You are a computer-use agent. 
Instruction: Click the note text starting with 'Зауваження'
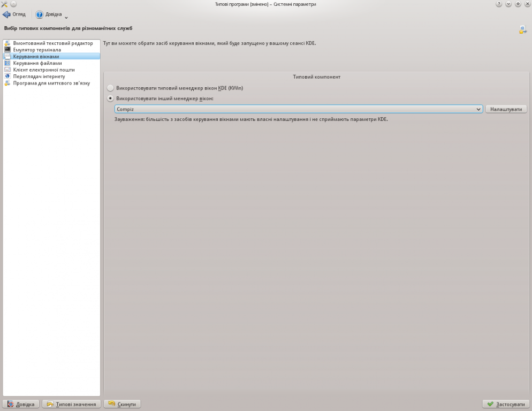click(251, 119)
